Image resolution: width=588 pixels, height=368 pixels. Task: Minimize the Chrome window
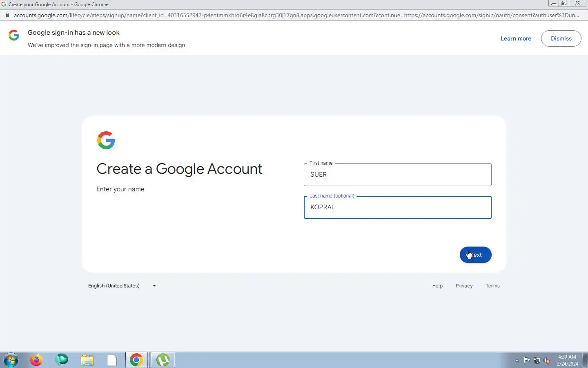click(554, 4)
